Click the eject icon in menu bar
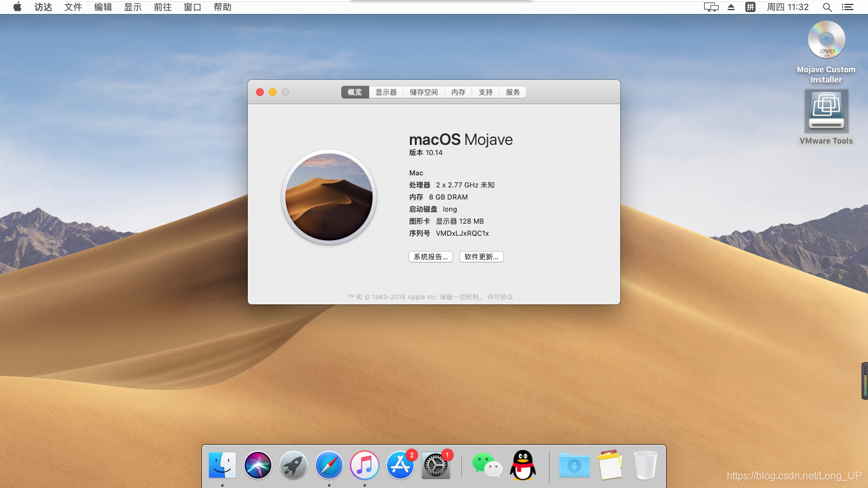868x488 pixels. (731, 7)
